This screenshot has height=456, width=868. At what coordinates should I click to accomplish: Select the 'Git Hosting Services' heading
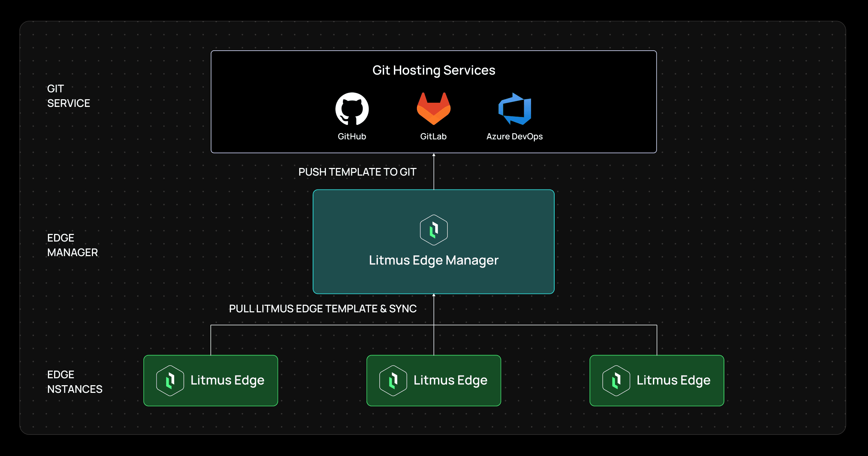coord(433,70)
